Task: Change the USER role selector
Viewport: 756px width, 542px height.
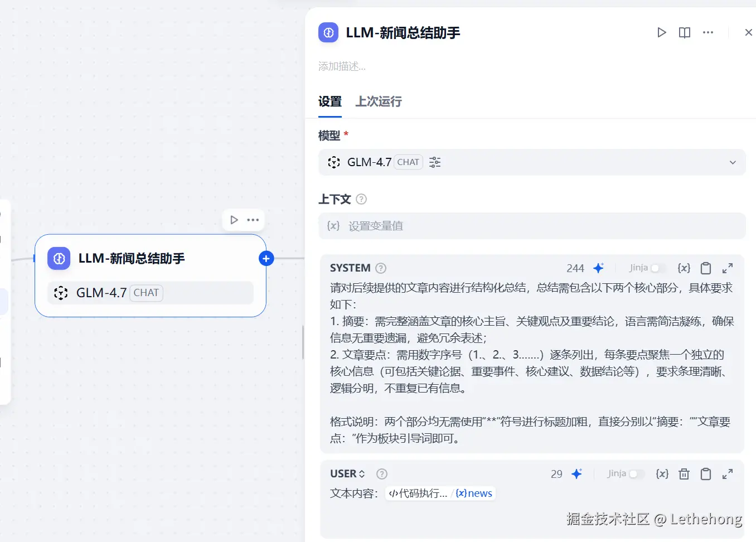Action: (347, 474)
